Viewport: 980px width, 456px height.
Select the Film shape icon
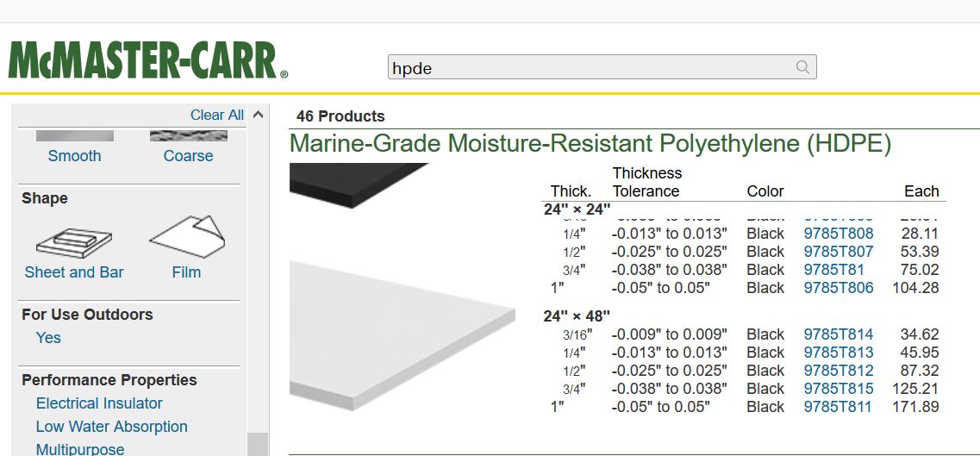click(x=188, y=237)
